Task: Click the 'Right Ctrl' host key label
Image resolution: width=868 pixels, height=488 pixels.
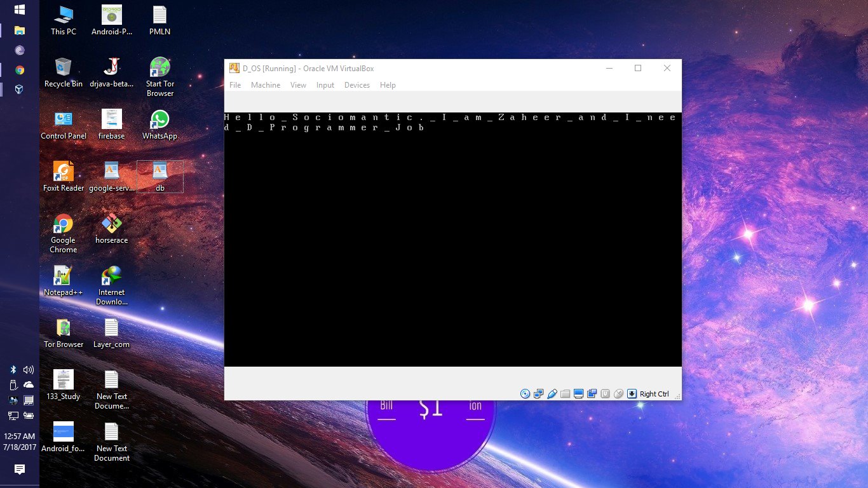Action: [654, 394]
